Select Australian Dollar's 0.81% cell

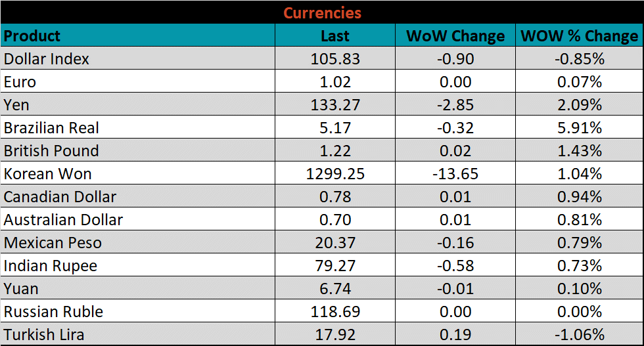(x=579, y=220)
